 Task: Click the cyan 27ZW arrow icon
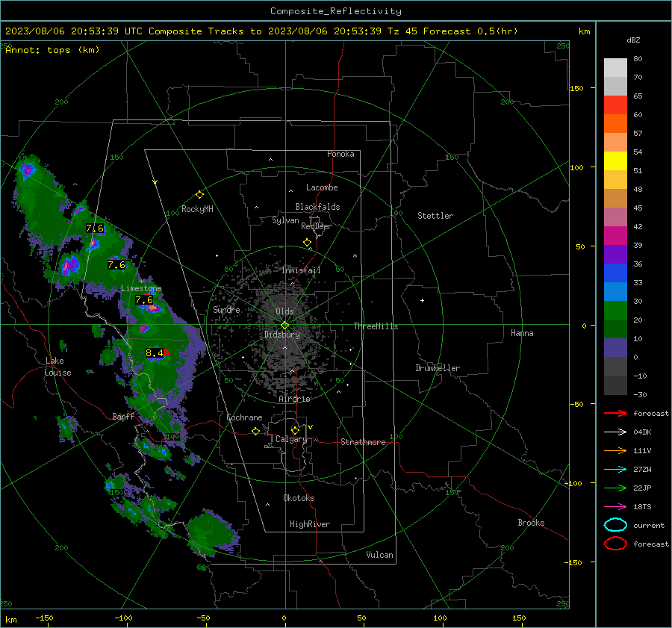coord(615,470)
